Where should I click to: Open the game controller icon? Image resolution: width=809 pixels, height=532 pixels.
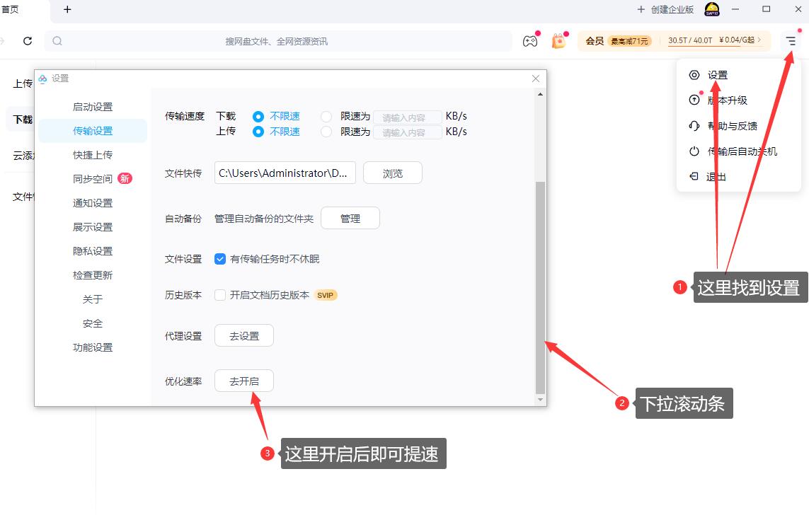530,41
